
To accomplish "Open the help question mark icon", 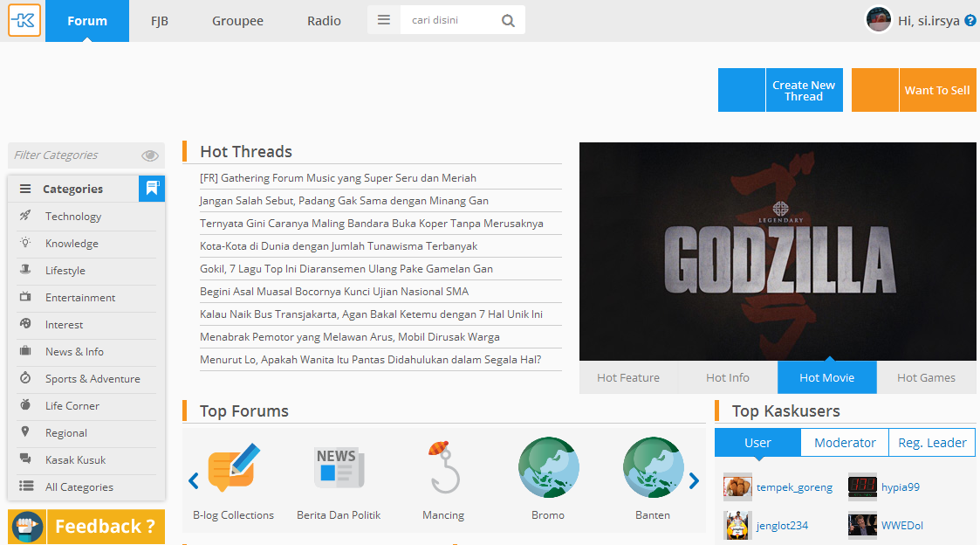I will click(970, 21).
